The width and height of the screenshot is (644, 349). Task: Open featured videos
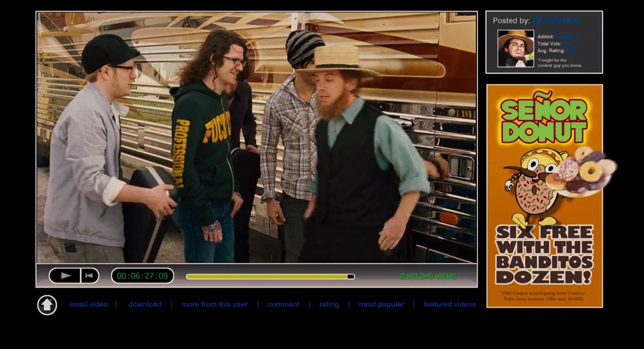coord(450,304)
